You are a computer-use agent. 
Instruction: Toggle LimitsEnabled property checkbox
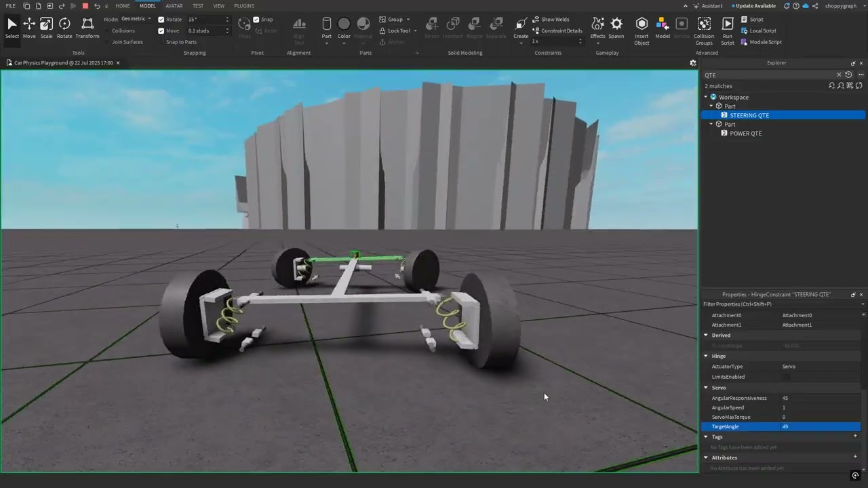(x=786, y=377)
